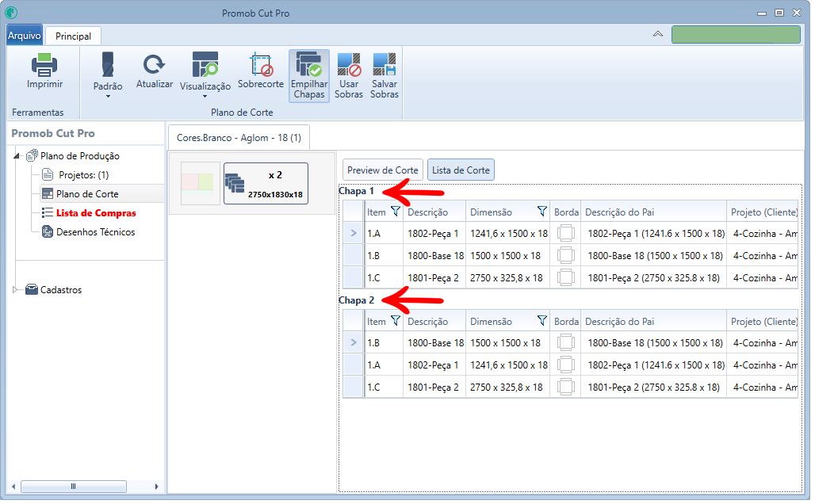Screen dimensions: 815x504
Task: Collapse the ribbon with the chevron
Action: 657,34
